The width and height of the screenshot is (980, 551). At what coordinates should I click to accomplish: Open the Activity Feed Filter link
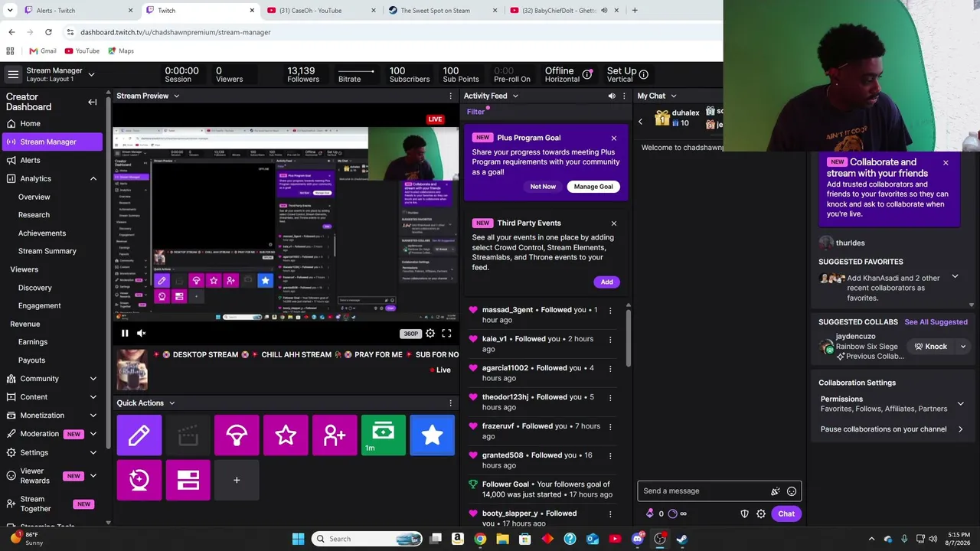point(475,112)
